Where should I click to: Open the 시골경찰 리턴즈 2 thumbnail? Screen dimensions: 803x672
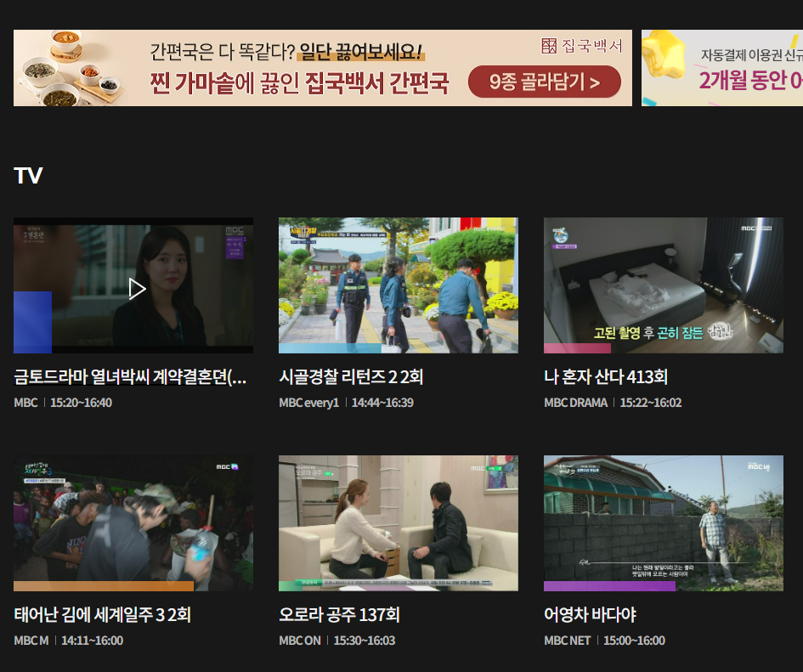399,285
